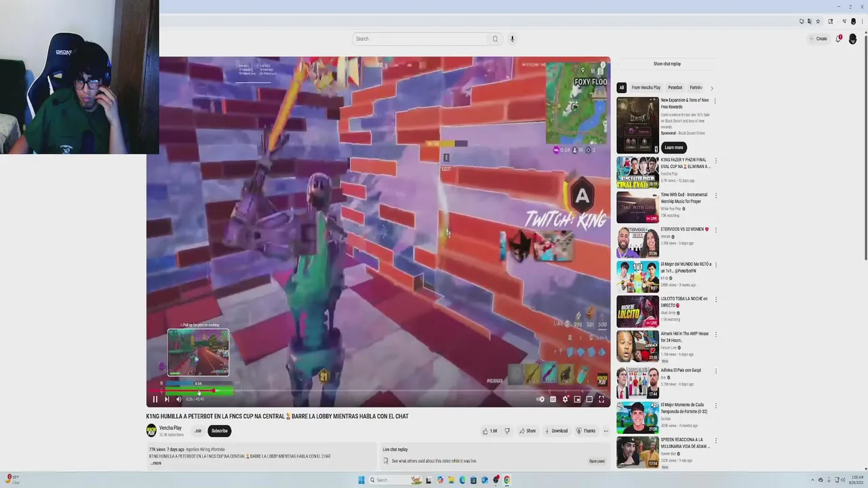Open the Create button
This screenshot has width=868, height=488.
818,39
